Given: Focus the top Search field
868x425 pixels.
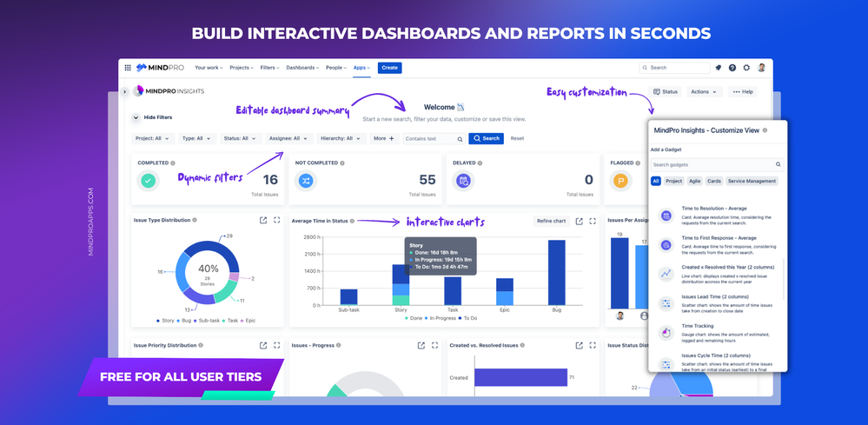Looking at the screenshot, I should coord(674,68).
